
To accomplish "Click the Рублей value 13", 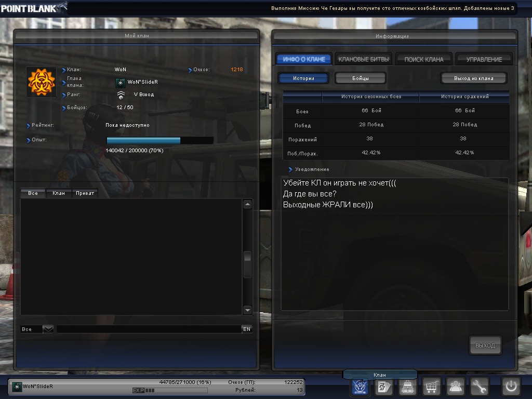I will pyautogui.click(x=300, y=390).
